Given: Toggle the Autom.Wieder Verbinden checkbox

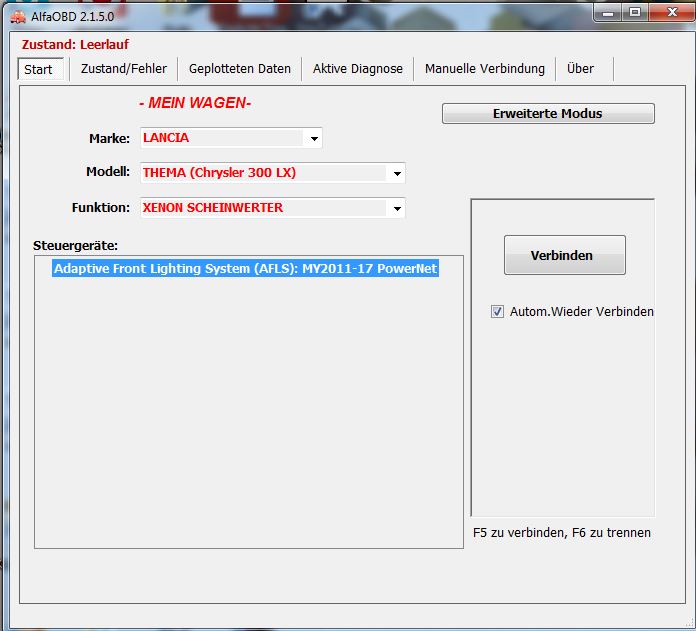Looking at the screenshot, I should 497,312.
